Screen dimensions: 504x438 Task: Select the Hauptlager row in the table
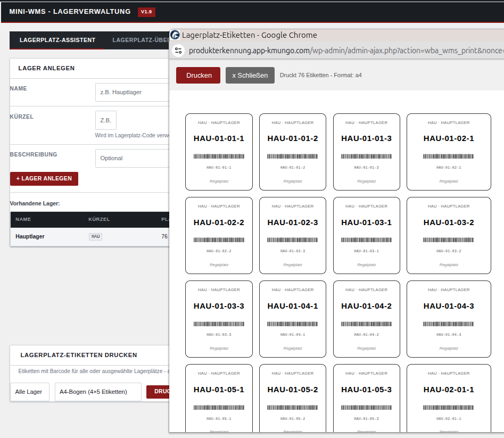(x=30, y=236)
